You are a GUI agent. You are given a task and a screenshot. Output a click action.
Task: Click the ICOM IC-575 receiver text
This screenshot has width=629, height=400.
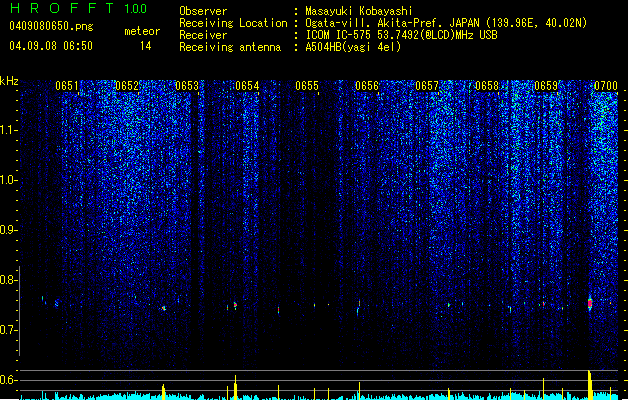(x=401, y=35)
